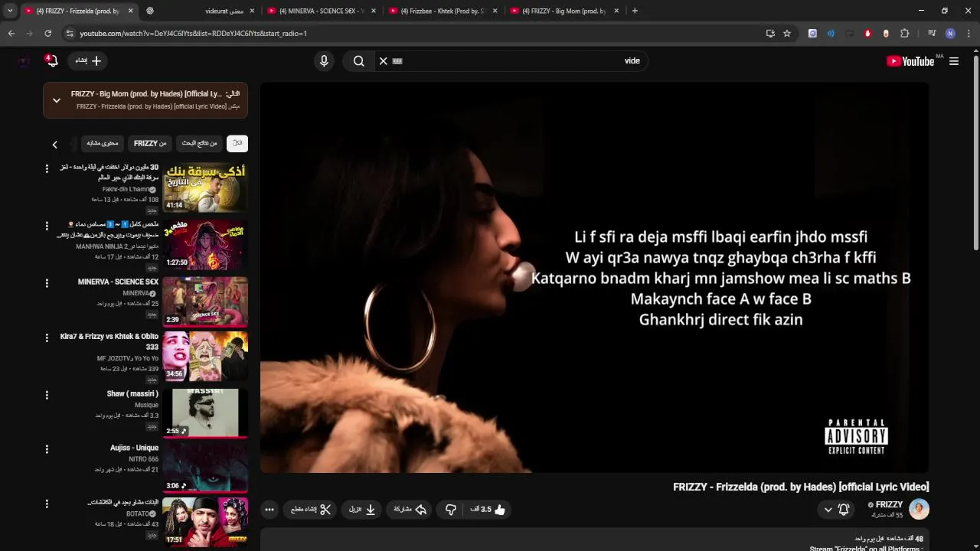Screen dimensions: 980x551
Task: Open options menu for Shaw (massiri)
Action: click(x=47, y=395)
